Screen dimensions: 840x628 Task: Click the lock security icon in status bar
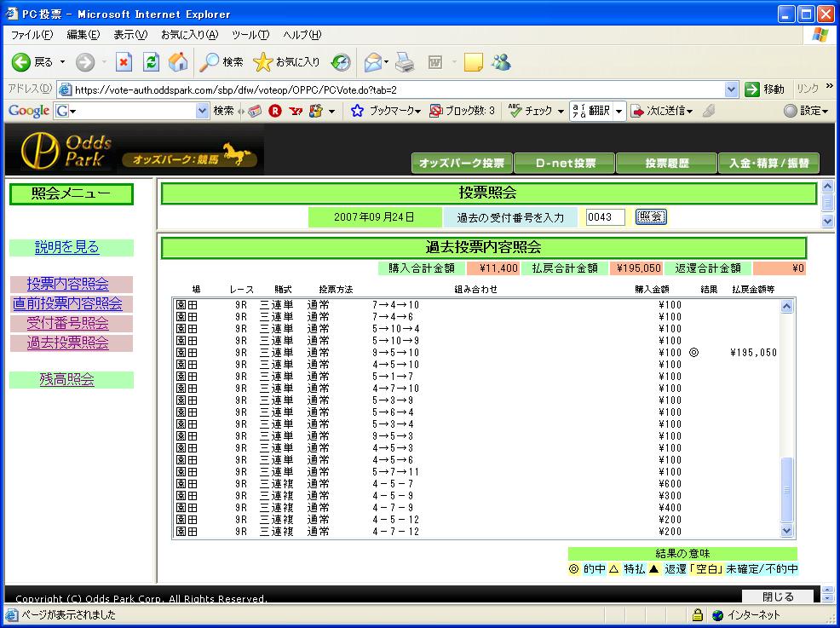[697, 614]
